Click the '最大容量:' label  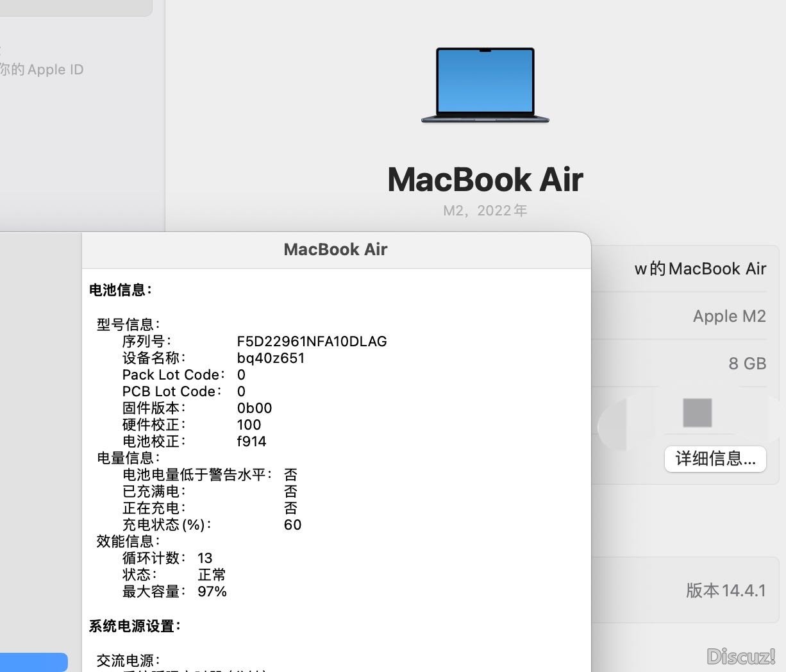pyautogui.click(x=155, y=591)
